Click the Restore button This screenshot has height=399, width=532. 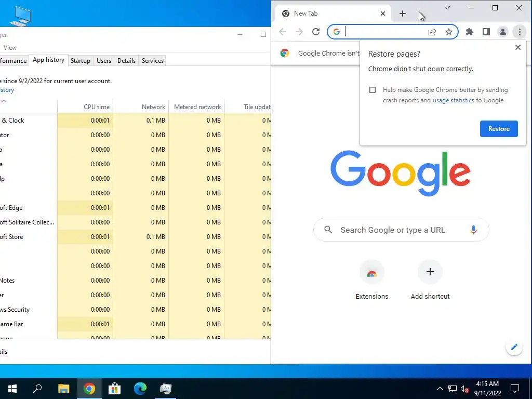coord(499,129)
